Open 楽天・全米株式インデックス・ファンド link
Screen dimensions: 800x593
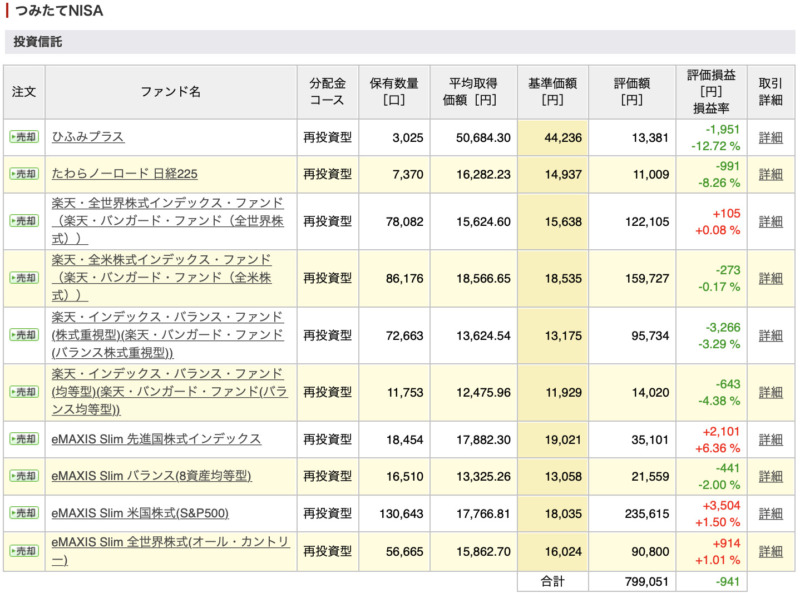click(x=161, y=278)
